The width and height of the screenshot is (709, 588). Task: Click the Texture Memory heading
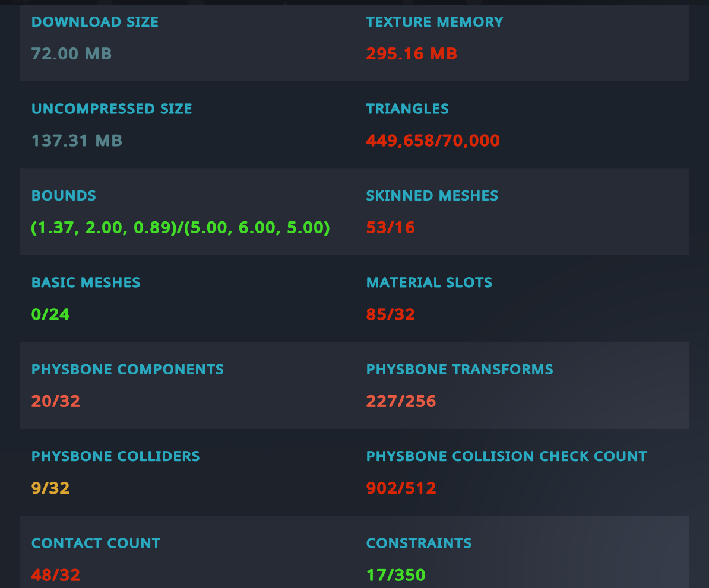click(434, 23)
